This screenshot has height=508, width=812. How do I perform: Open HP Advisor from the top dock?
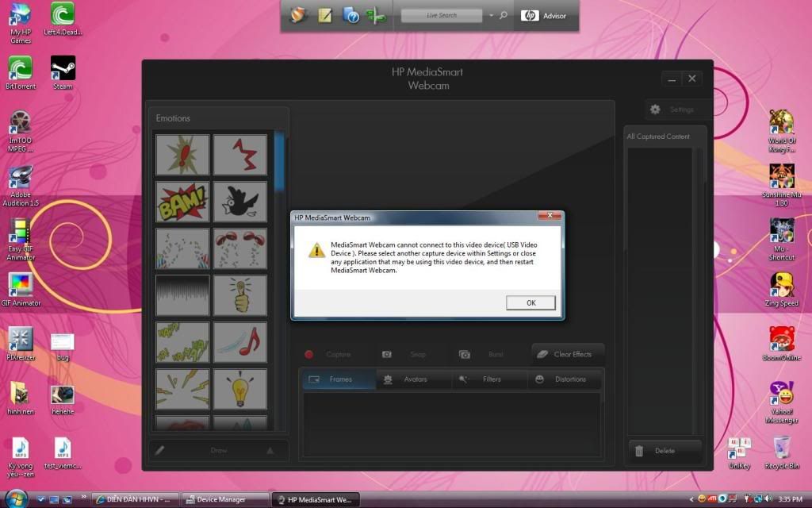coord(544,16)
